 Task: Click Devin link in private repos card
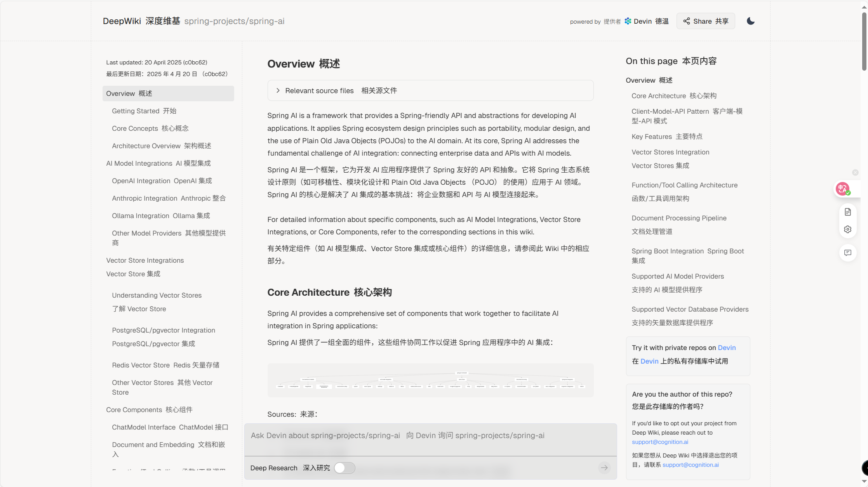727,348
